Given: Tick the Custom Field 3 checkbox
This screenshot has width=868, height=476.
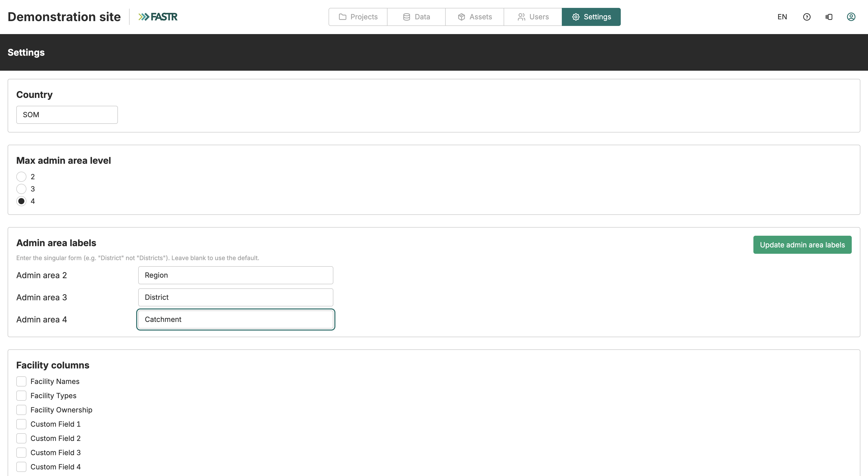Looking at the screenshot, I should (21, 452).
